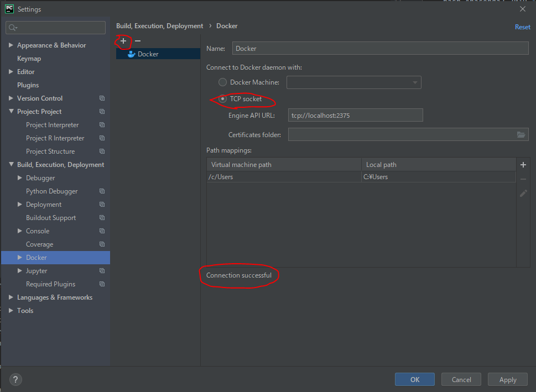Screen dimensions: 536x392
Task: Click the PyCharm logo in title bar
Action: point(9,9)
